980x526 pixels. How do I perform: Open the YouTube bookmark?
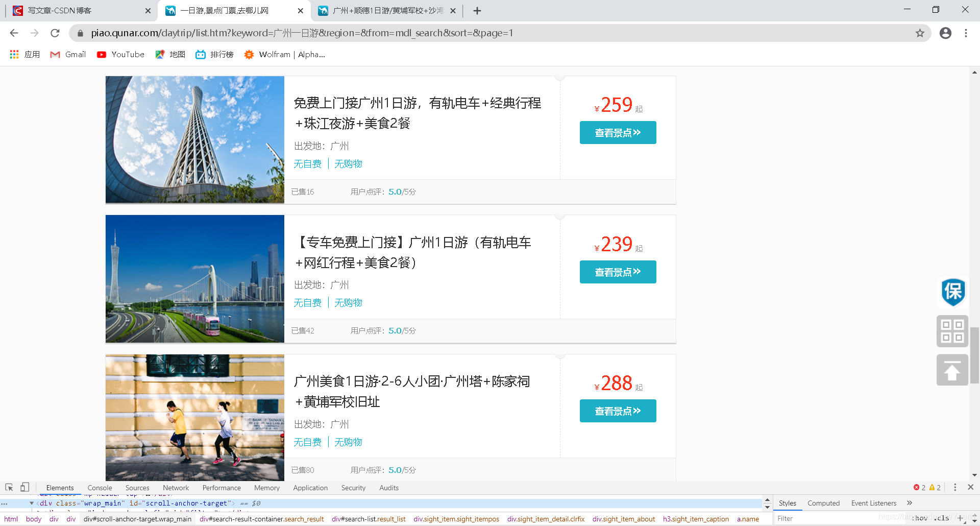120,55
